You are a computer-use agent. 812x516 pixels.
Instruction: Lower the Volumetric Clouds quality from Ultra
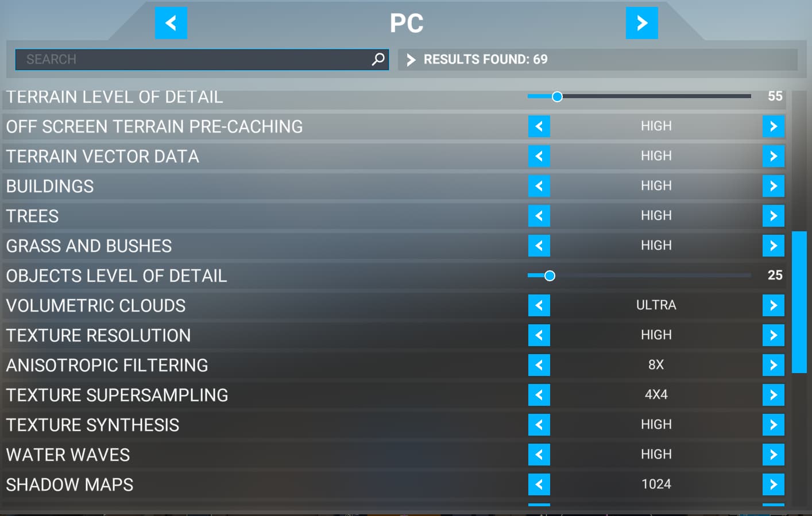coord(539,305)
